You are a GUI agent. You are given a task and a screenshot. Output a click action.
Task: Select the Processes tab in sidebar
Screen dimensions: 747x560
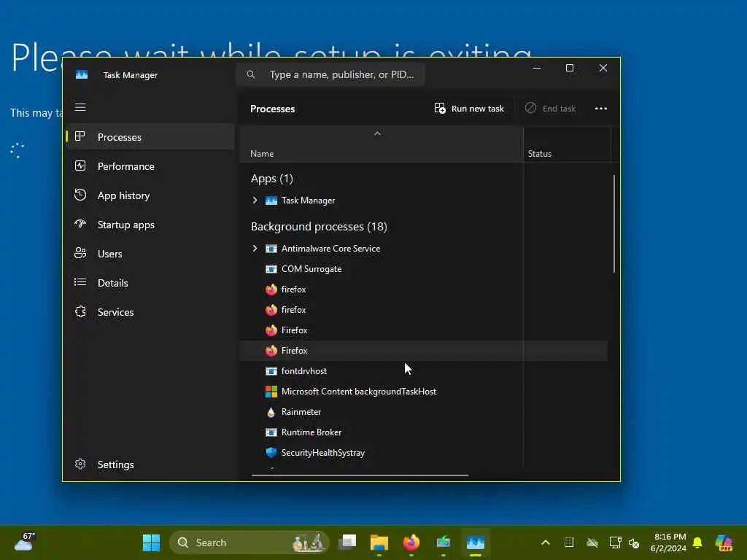tap(150, 137)
